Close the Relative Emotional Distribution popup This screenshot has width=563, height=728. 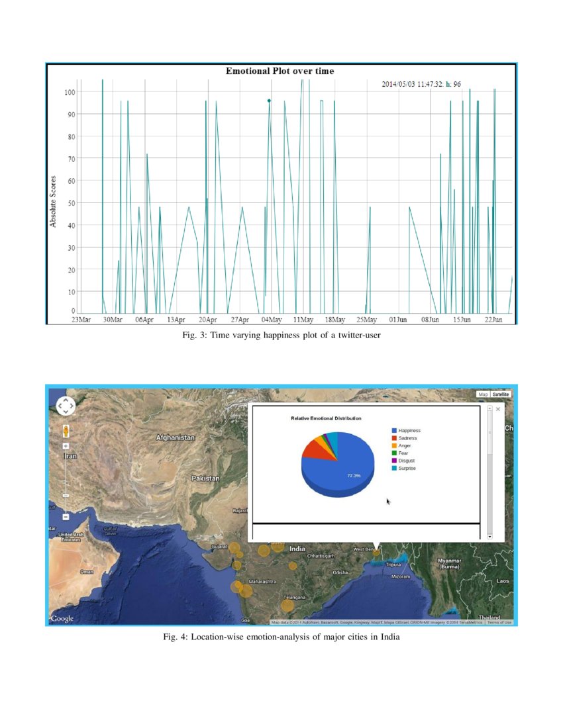(x=497, y=409)
